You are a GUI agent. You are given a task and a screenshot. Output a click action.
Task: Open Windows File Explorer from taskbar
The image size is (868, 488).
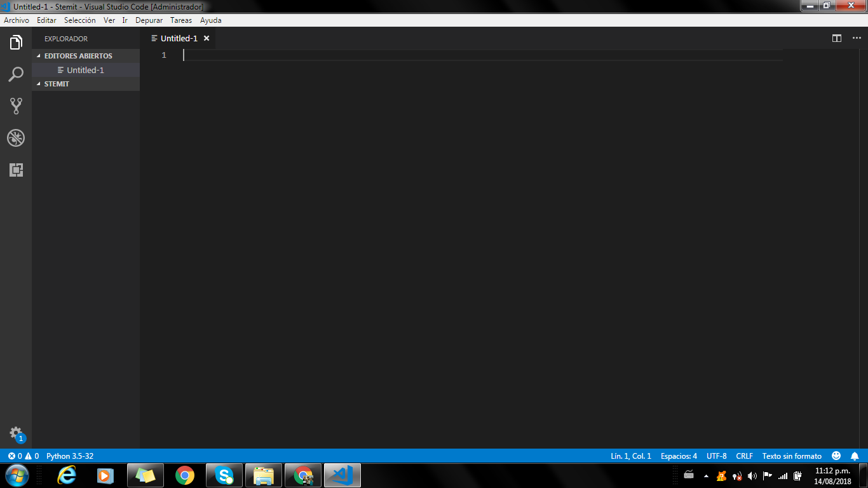click(263, 475)
